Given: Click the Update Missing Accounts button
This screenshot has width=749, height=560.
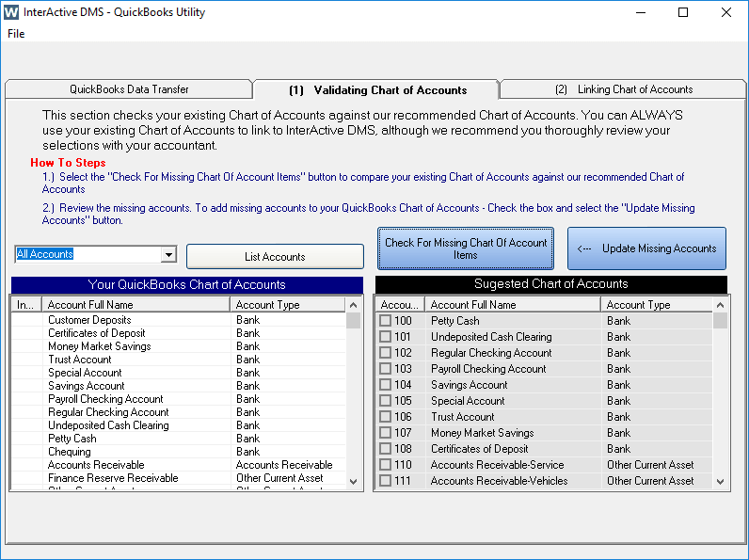Looking at the screenshot, I should [x=646, y=248].
